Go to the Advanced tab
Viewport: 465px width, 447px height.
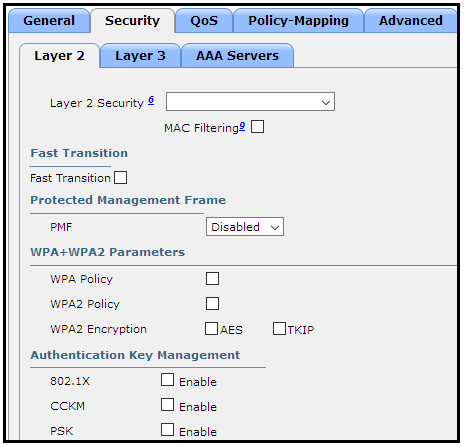coord(411,21)
